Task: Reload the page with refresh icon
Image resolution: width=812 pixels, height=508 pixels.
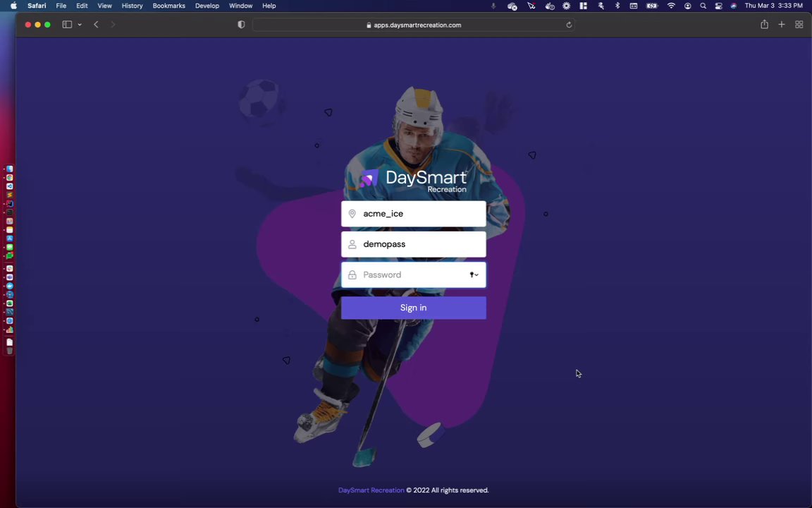Action: (x=569, y=25)
